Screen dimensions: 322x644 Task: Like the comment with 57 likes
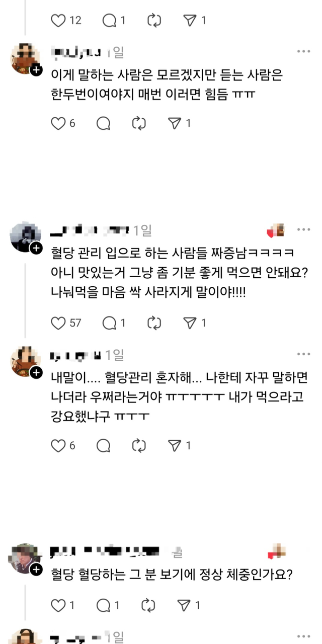pyautogui.click(x=59, y=323)
